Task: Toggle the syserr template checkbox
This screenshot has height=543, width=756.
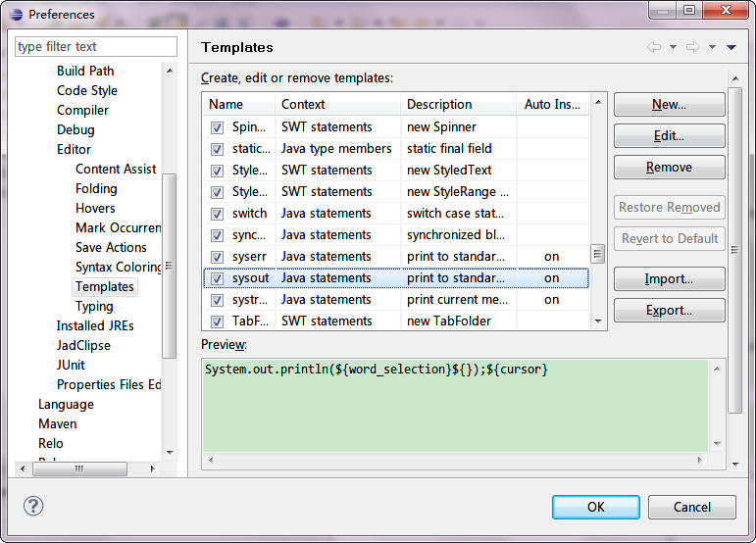Action: [x=217, y=257]
